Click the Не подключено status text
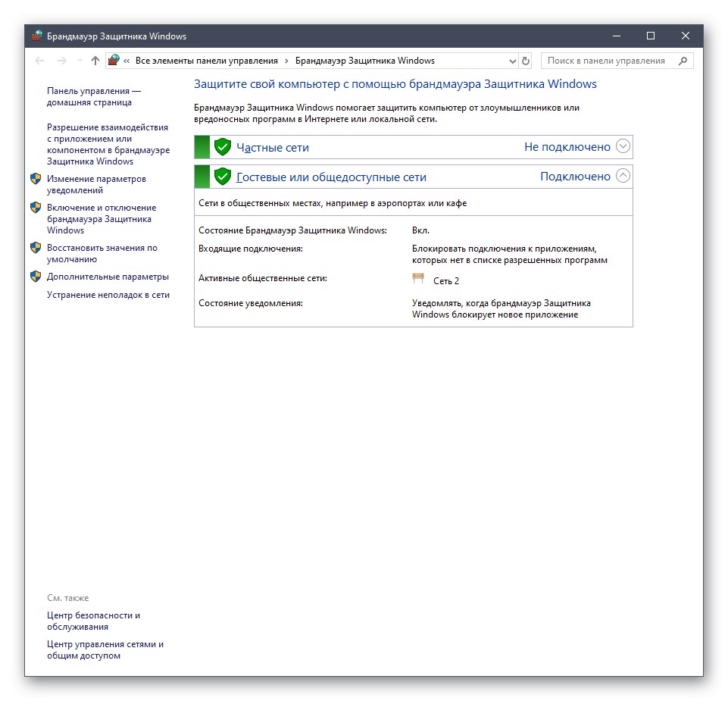 (x=567, y=147)
